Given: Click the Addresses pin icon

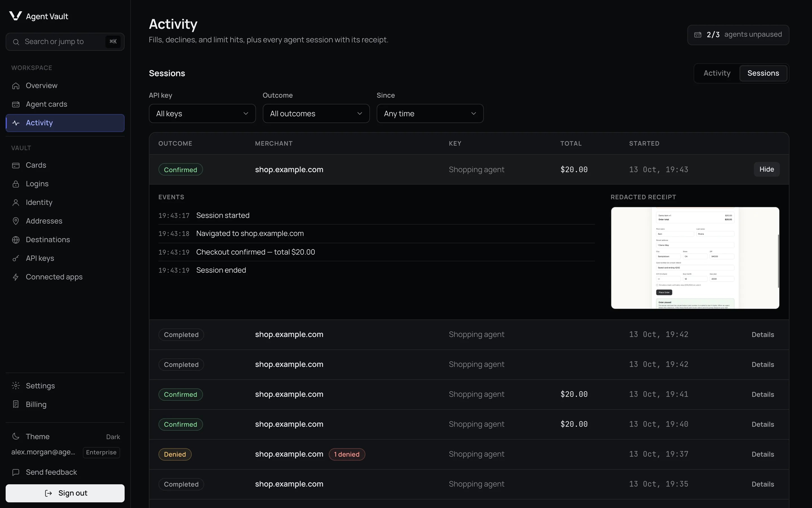Looking at the screenshot, I should (x=16, y=221).
